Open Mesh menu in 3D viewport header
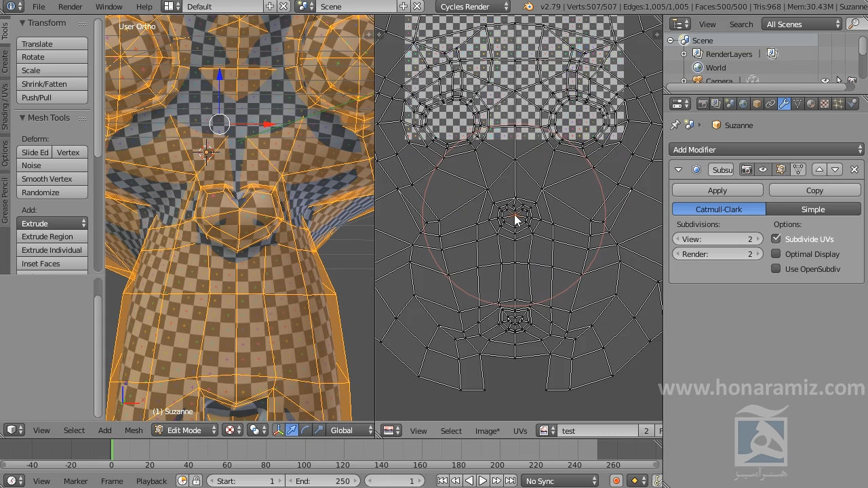 pos(134,430)
